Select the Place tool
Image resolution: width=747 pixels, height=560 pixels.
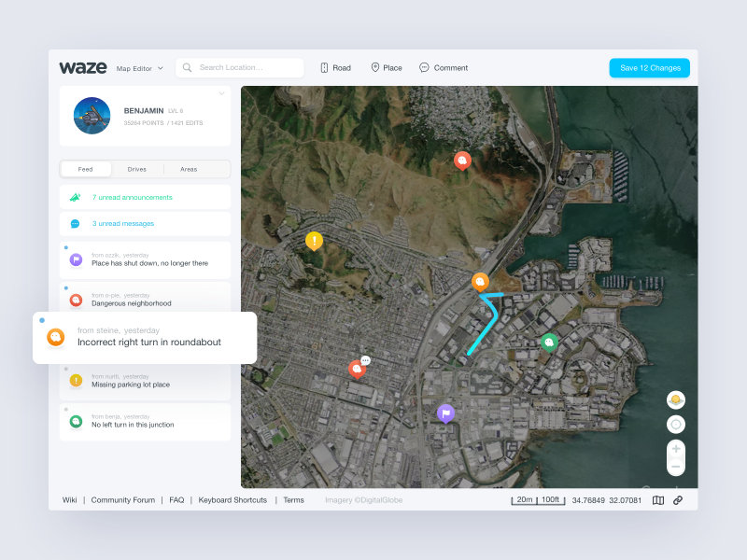pos(387,67)
